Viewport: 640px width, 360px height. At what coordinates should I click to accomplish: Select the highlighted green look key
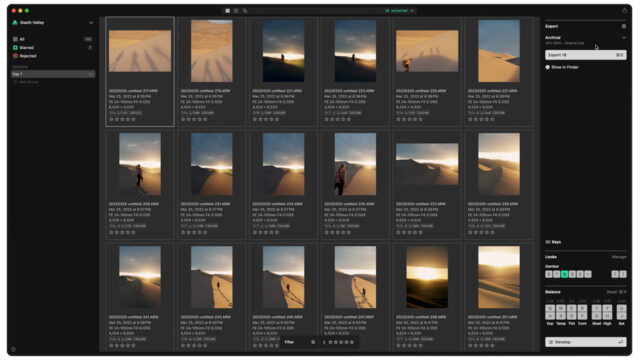tap(564, 274)
